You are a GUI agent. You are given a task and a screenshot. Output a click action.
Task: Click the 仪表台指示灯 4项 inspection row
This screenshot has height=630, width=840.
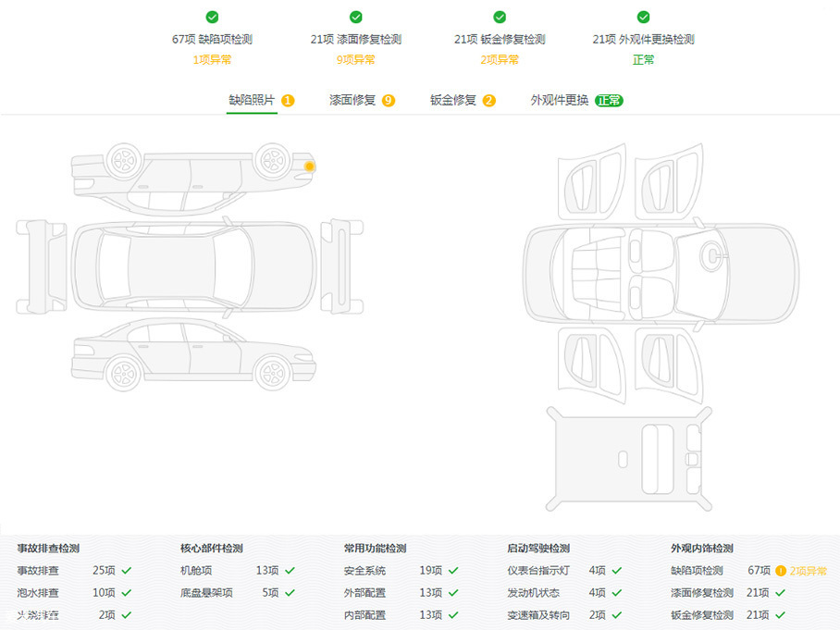pyautogui.click(x=563, y=571)
